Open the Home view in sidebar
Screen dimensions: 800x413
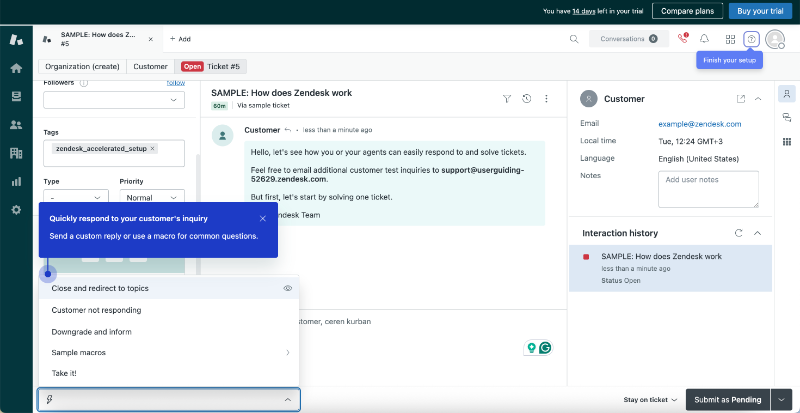pyautogui.click(x=16, y=68)
